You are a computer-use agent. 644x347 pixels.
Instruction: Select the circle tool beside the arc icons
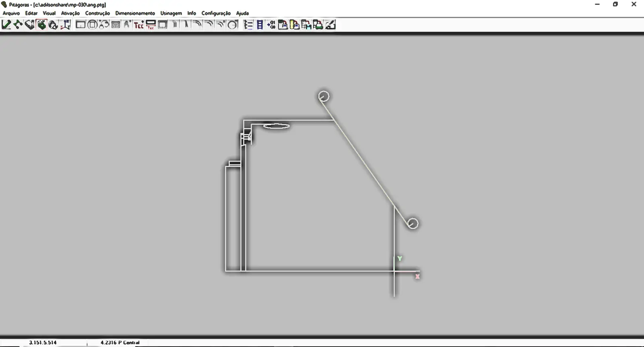click(x=233, y=25)
